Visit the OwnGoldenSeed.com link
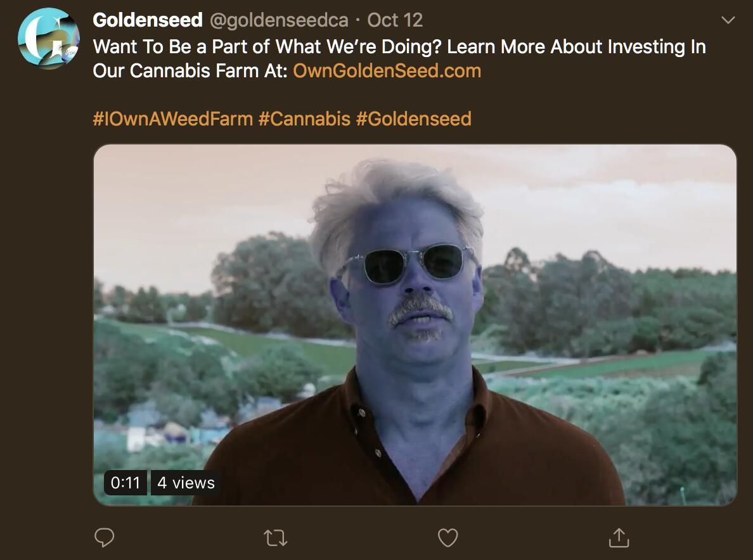Screen dimensions: 753x560 click(x=387, y=70)
